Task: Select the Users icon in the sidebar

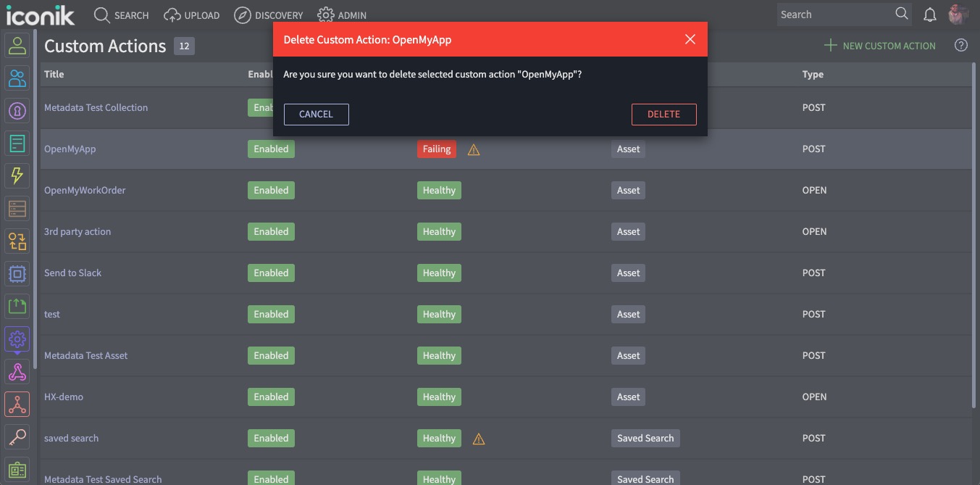Action: 17,45
